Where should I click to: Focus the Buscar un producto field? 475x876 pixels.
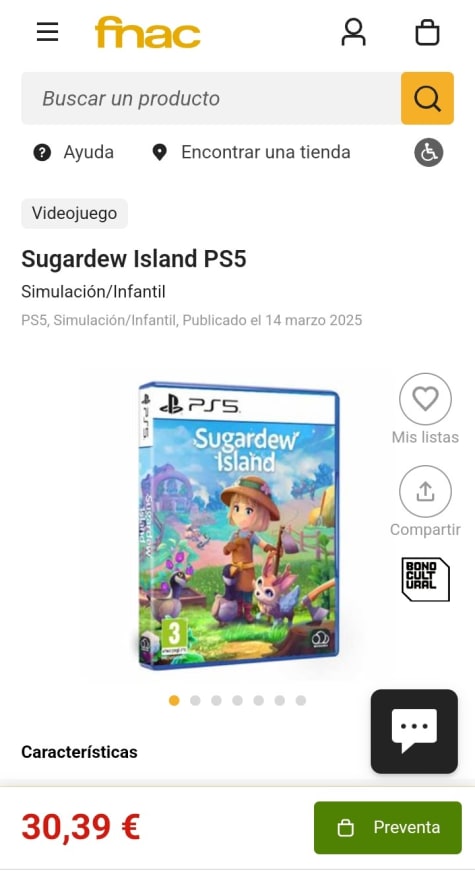(x=211, y=98)
